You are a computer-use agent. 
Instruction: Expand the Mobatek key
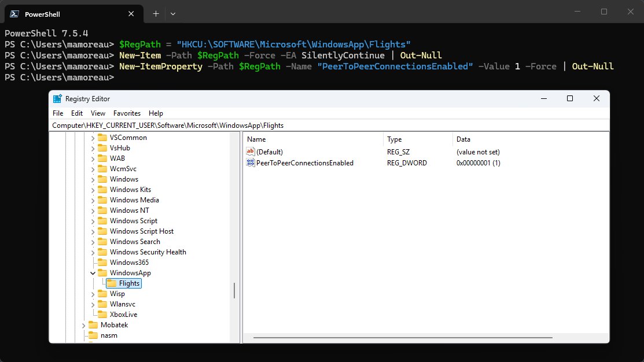click(84, 325)
